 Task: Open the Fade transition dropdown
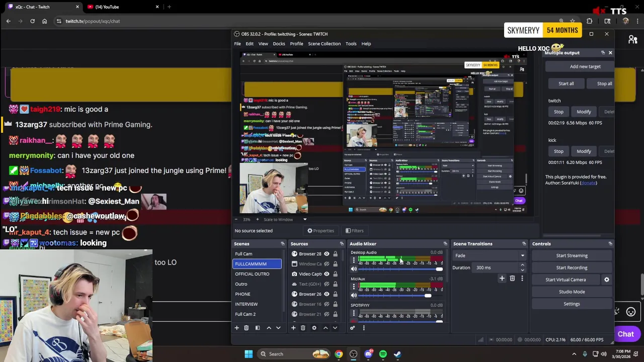pyautogui.click(x=489, y=255)
